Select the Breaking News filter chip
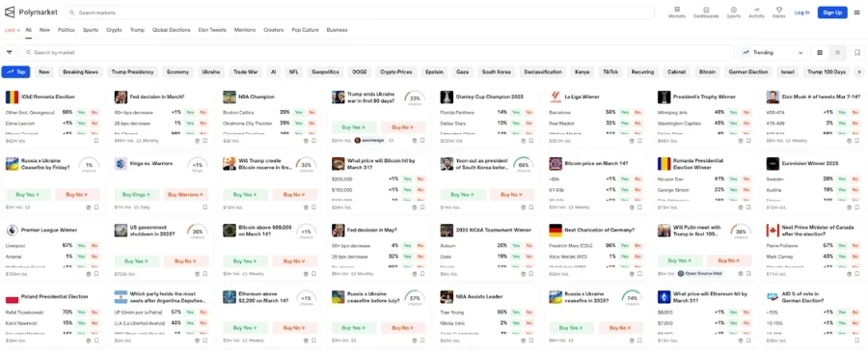Screen dimensions: 868x357 [80, 72]
